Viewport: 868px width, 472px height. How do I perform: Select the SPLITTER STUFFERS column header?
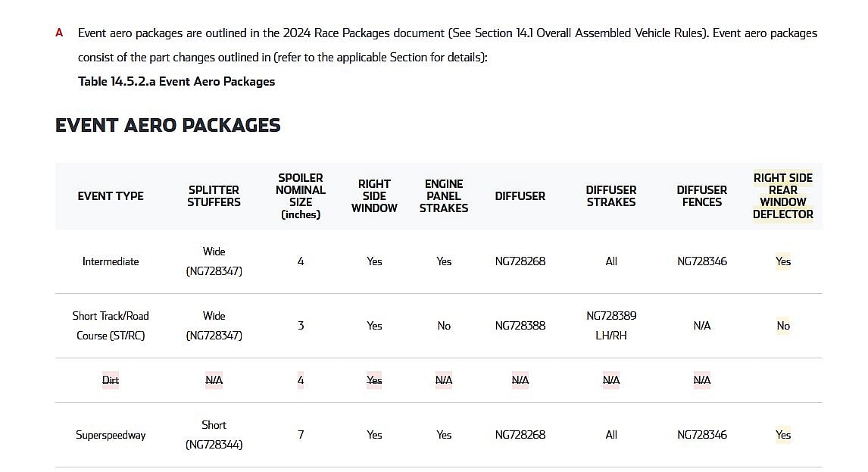coord(214,195)
